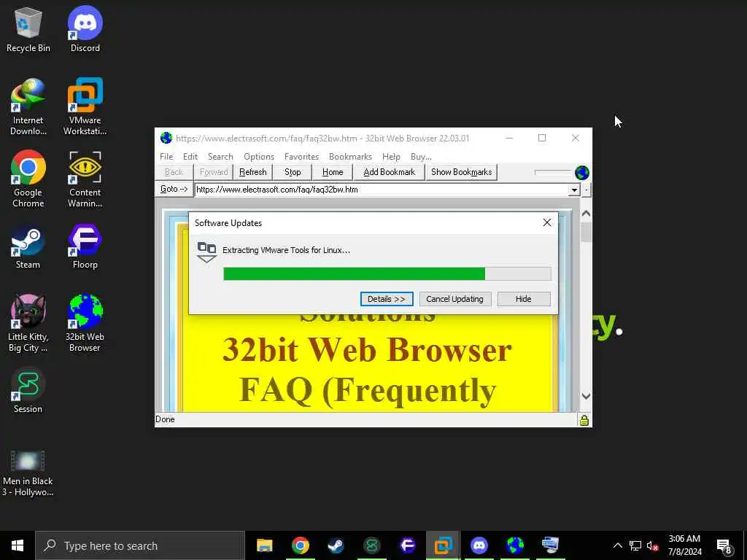The width and height of the screenshot is (747, 560).
Task: Select the 32bit Web Browser desktop shortcut
Action: 85,324
